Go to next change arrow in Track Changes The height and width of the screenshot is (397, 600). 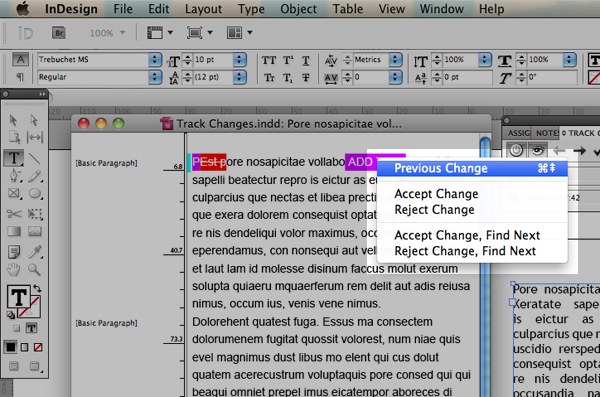[x=579, y=151]
